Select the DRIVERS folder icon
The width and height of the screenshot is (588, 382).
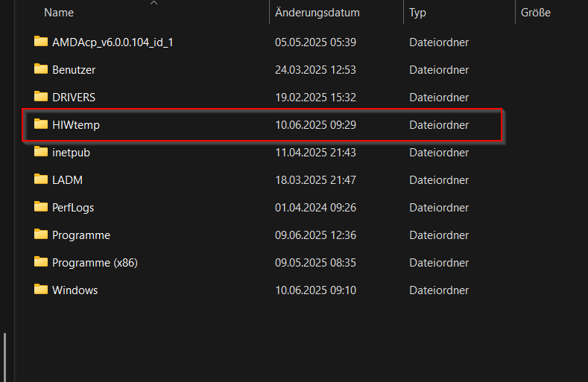(40, 97)
